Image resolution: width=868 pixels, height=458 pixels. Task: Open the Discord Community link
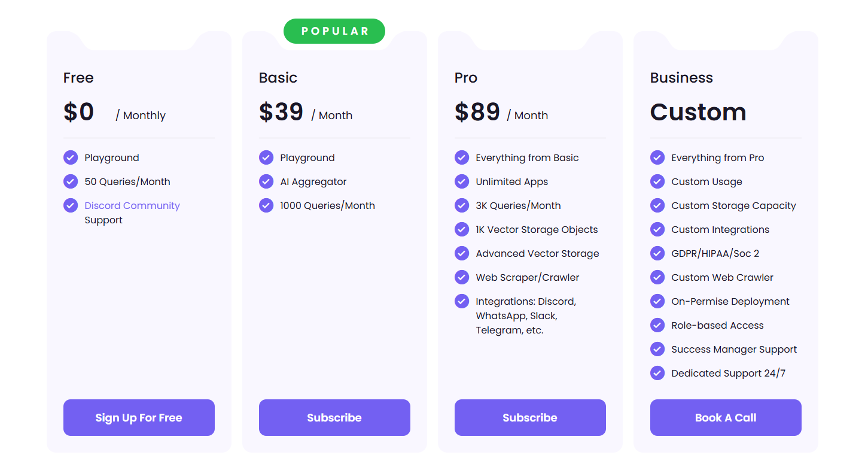coord(132,205)
